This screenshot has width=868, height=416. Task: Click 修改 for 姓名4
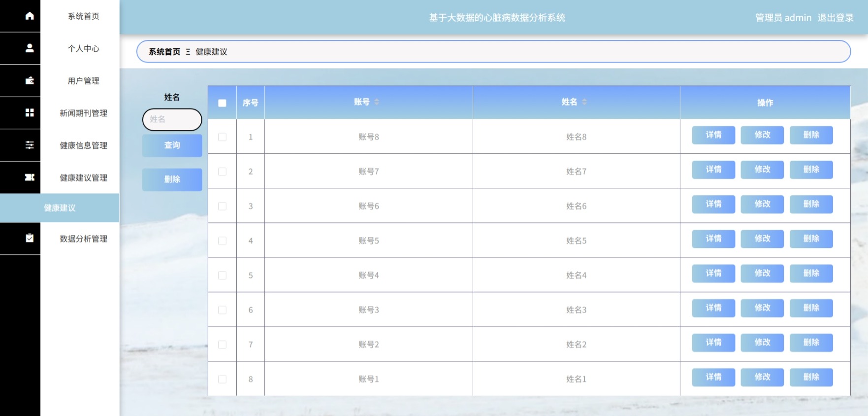pyautogui.click(x=762, y=273)
